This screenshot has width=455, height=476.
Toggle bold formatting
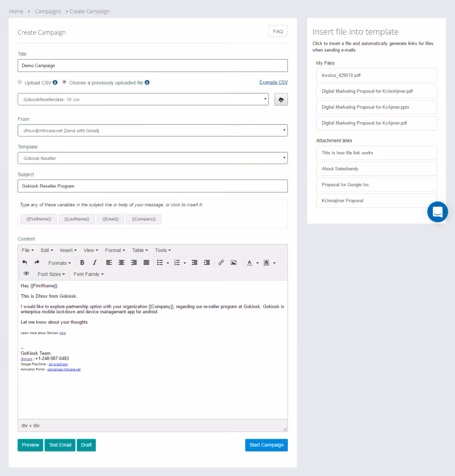point(82,263)
